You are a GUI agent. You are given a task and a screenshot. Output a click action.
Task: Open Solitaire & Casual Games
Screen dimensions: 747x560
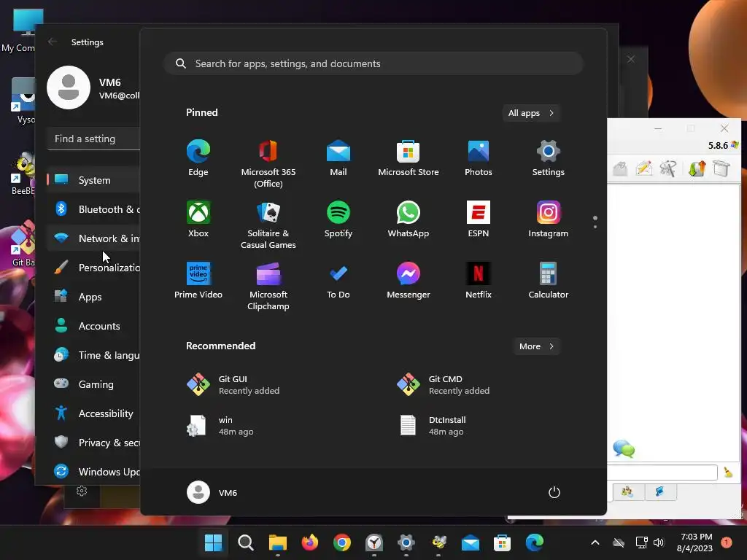[268, 225]
